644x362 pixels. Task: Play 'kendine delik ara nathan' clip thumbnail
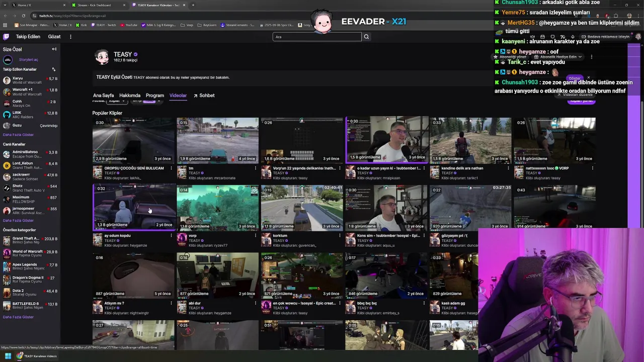pyautogui.click(x=470, y=140)
